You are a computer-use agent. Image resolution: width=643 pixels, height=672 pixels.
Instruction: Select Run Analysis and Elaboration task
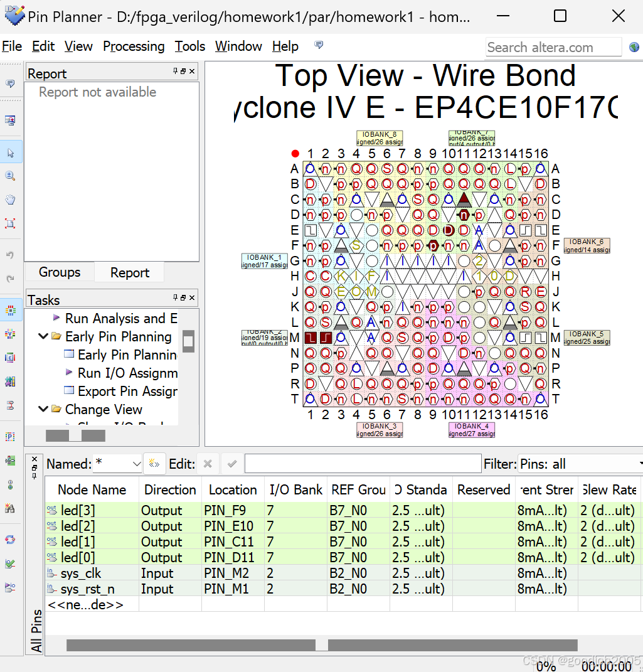pyautogui.click(x=121, y=318)
